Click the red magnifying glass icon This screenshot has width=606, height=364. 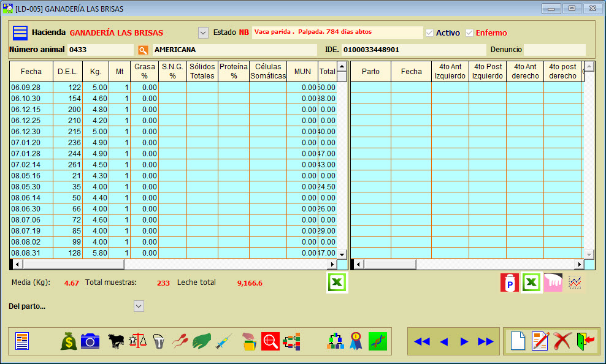click(270, 341)
